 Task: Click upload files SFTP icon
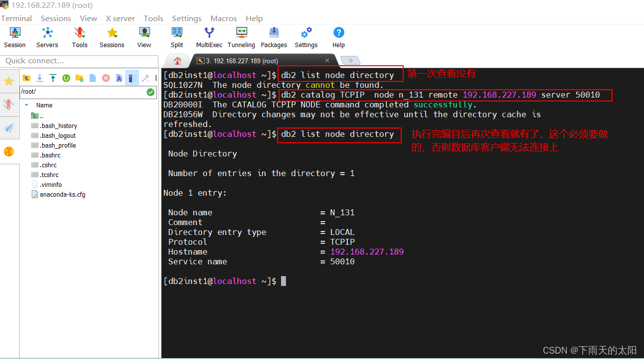point(53,78)
